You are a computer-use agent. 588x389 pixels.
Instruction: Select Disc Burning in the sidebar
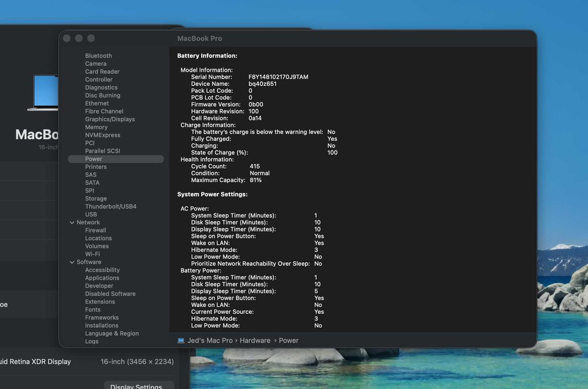coord(102,96)
